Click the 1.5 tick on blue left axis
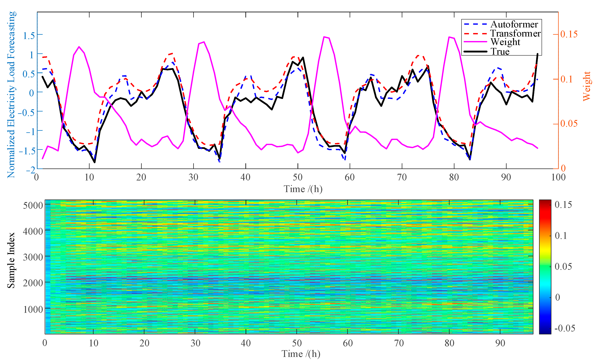Viewport: 597px width, 364px height. 29,36
